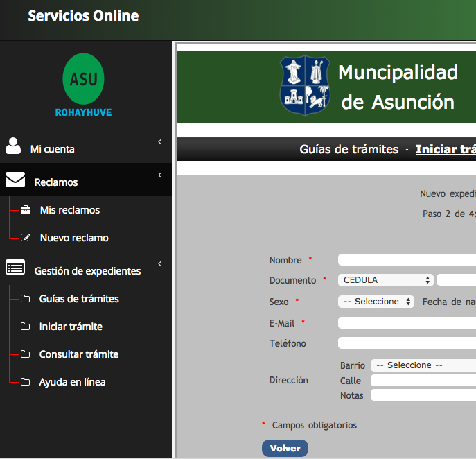
Task: Open the Sexo selection dropdown
Action: (x=376, y=302)
